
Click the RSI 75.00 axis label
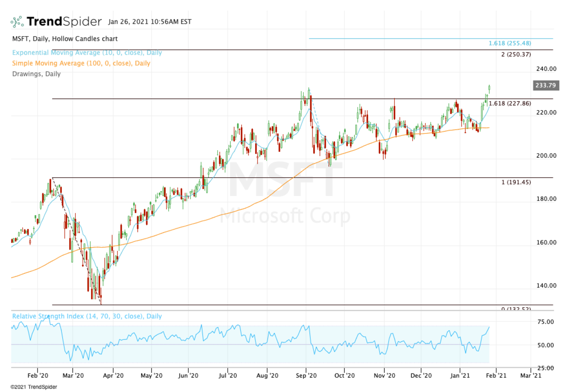[x=546, y=322]
